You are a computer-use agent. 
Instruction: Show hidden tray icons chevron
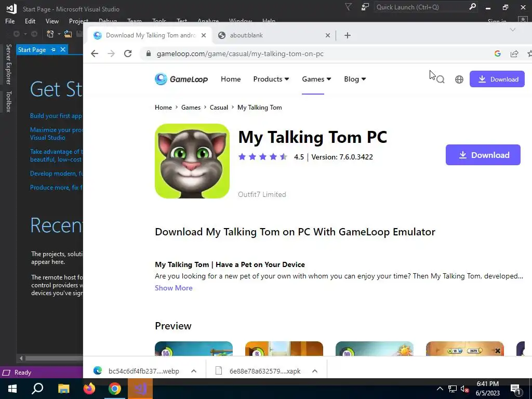[x=440, y=389]
